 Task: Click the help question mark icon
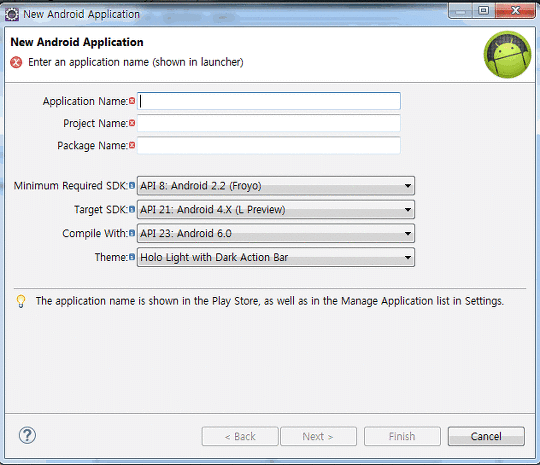point(27,435)
